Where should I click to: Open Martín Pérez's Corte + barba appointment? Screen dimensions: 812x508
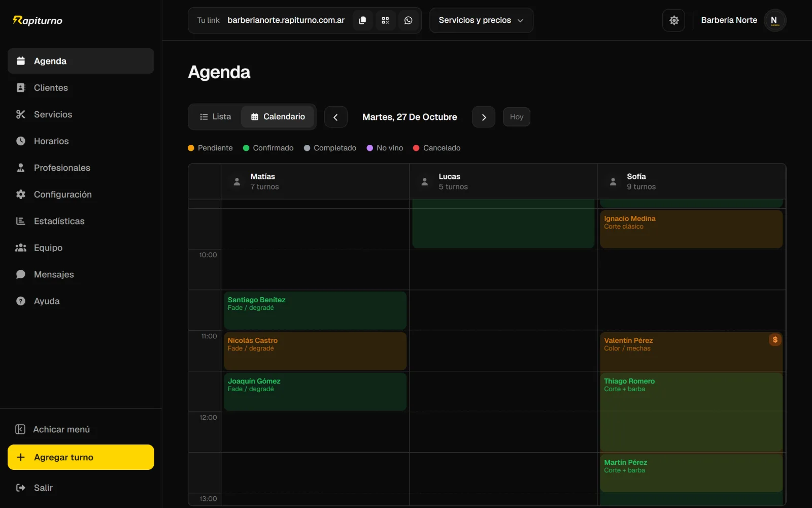click(x=691, y=473)
